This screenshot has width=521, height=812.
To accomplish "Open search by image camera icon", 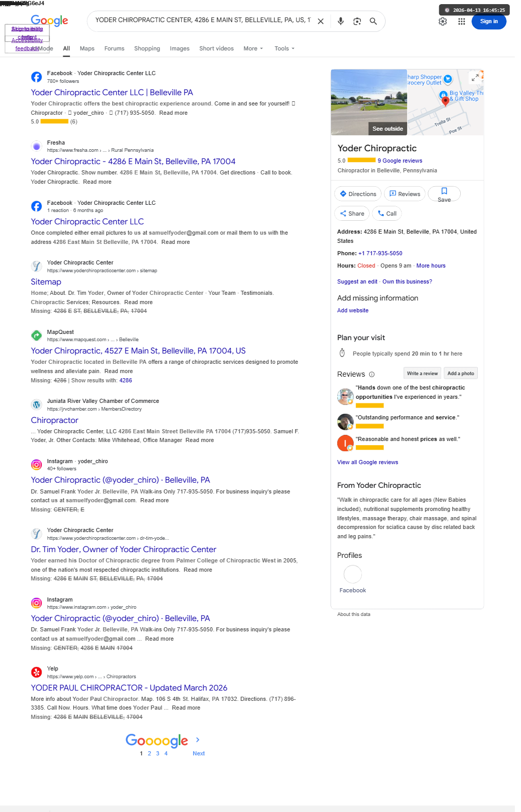I will [x=357, y=21].
